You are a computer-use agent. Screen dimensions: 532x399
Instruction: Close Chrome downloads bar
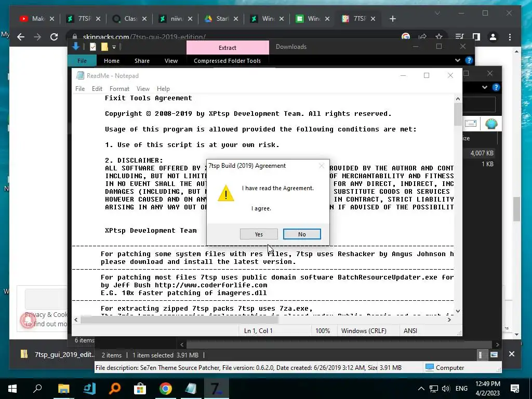512,354
